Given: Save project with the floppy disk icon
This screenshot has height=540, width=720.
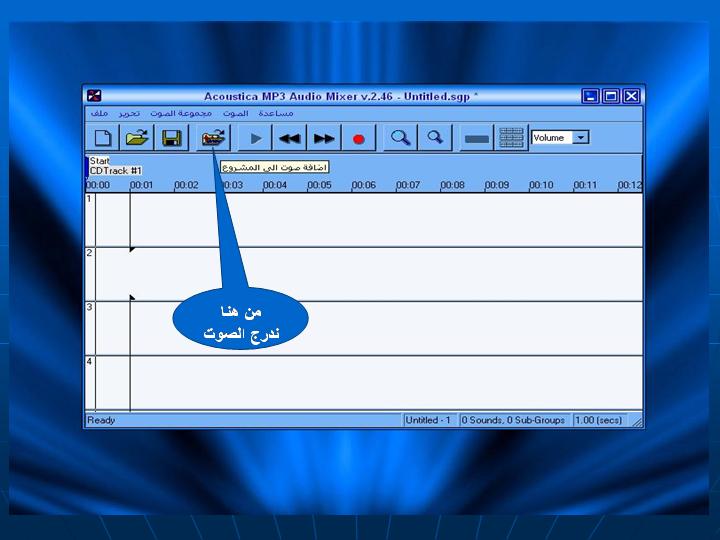Looking at the screenshot, I should [172, 138].
